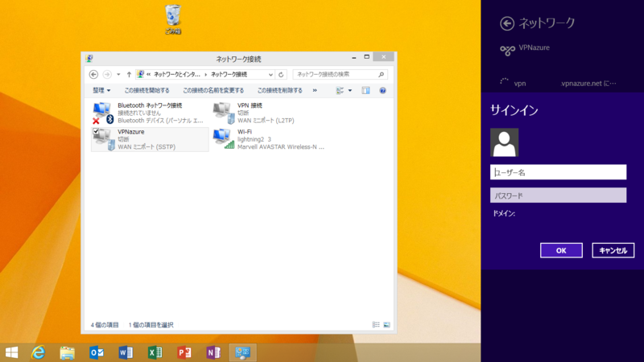
Task: Click ネットワーク接続 breadcrumb segment
Action: tap(229, 74)
